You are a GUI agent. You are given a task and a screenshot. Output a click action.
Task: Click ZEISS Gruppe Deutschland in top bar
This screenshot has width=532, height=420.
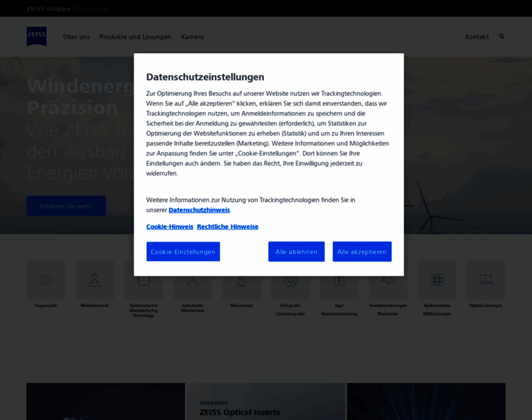click(x=67, y=8)
